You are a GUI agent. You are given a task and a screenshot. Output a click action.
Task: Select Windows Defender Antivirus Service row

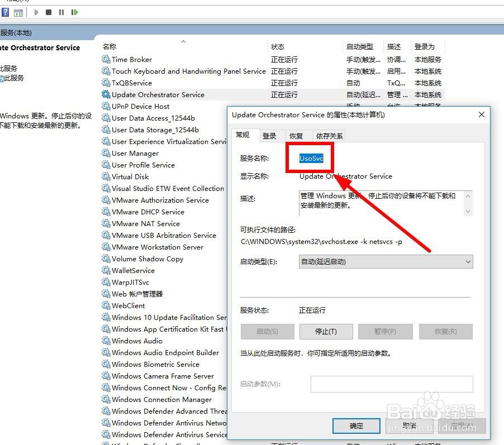pyautogui.click(x=164, y=434)
